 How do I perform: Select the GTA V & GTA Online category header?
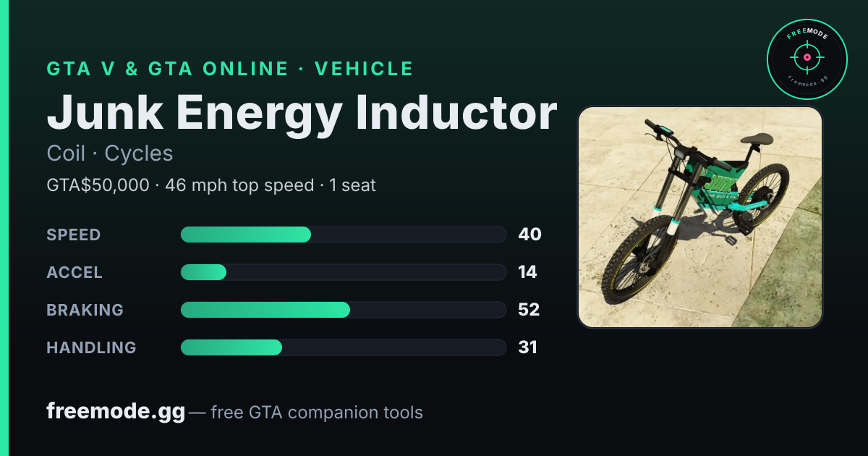point(230,69)
